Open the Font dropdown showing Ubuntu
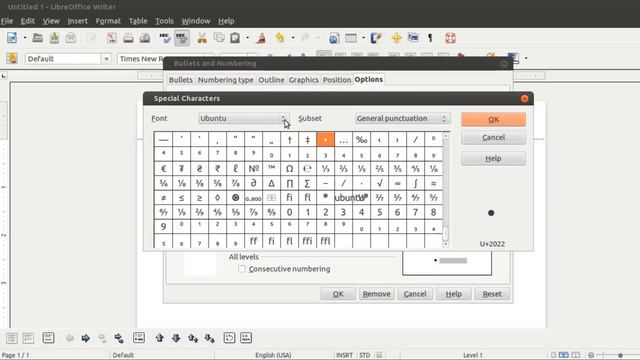 pos(244,118)
